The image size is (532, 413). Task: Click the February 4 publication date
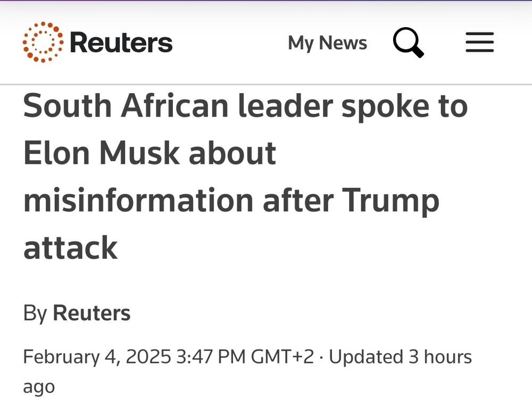90,357
